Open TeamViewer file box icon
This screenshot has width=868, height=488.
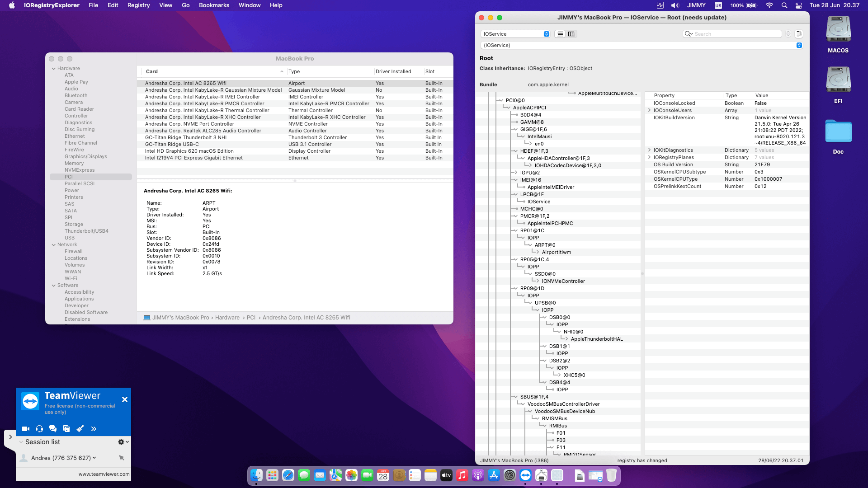click(66, 429)
